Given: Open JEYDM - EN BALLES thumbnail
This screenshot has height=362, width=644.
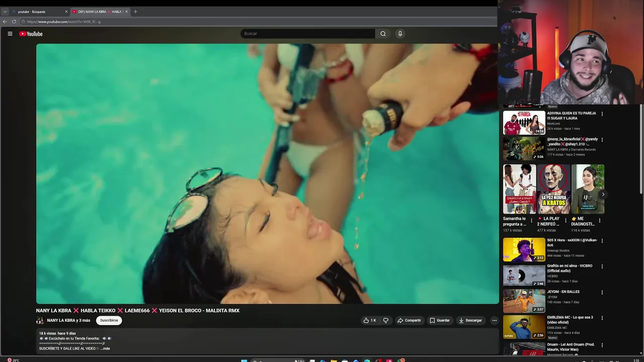Looking at the screenshot, I should [x=524, y=301].
